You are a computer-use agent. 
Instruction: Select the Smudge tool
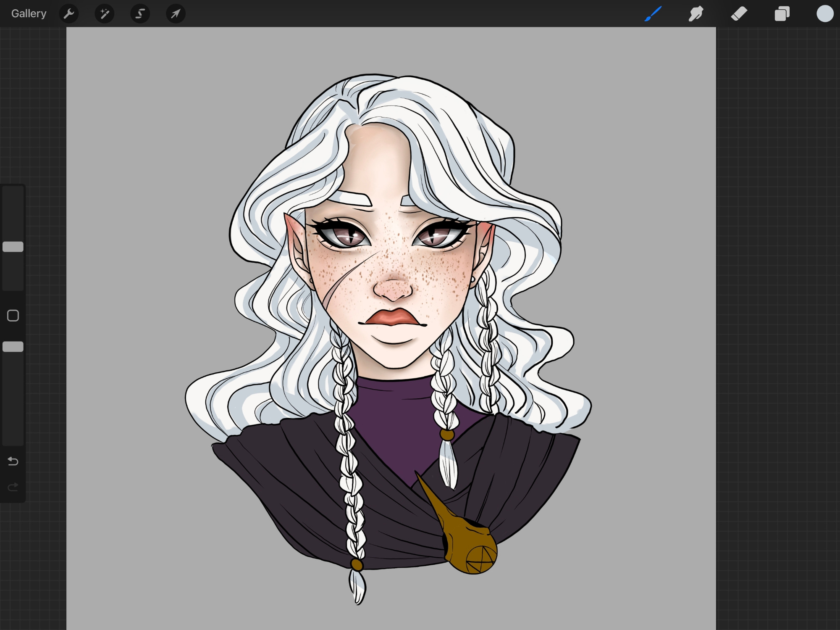[696, 14]
